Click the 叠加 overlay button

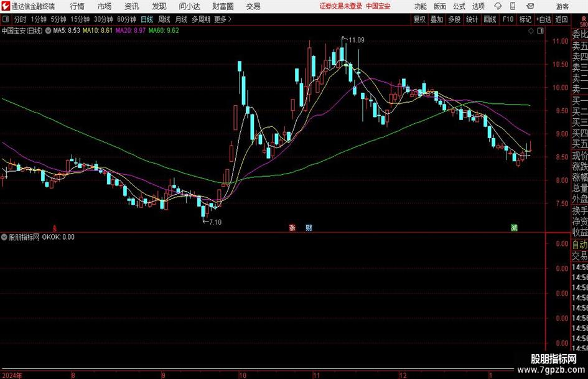point(437,19)
